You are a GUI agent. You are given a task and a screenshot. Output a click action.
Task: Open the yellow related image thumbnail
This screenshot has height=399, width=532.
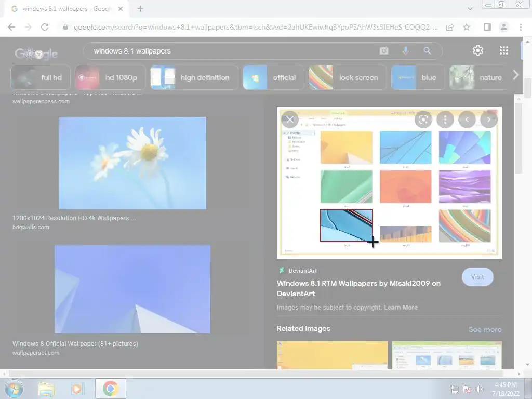(332, 355)
